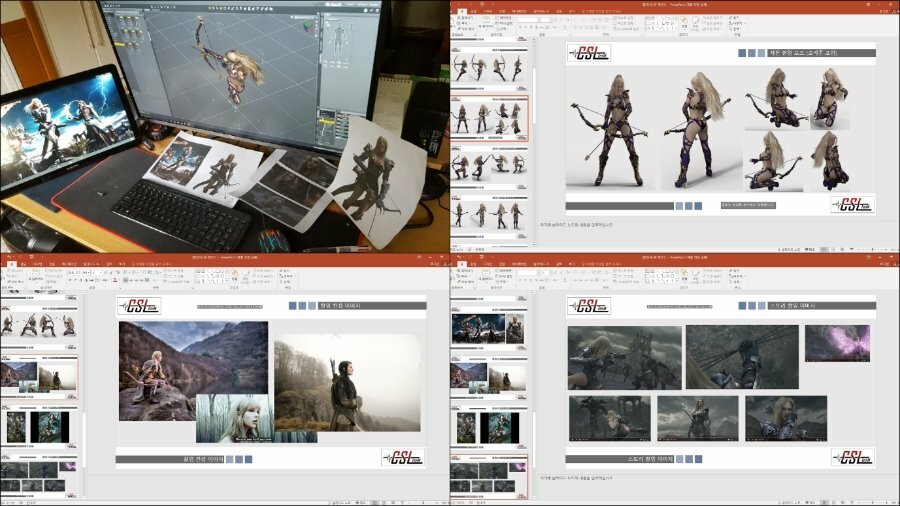Open the shapes gallery in bottom-right PowerPoint ribbon
This screenshot has height=506, width=900.
[x=661, y=277]
